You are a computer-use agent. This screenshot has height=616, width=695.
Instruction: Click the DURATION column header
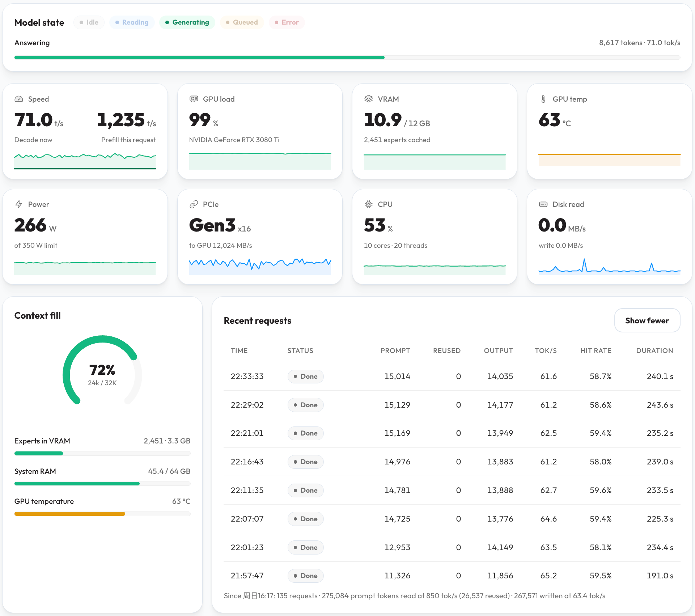(x=654, y=351)
